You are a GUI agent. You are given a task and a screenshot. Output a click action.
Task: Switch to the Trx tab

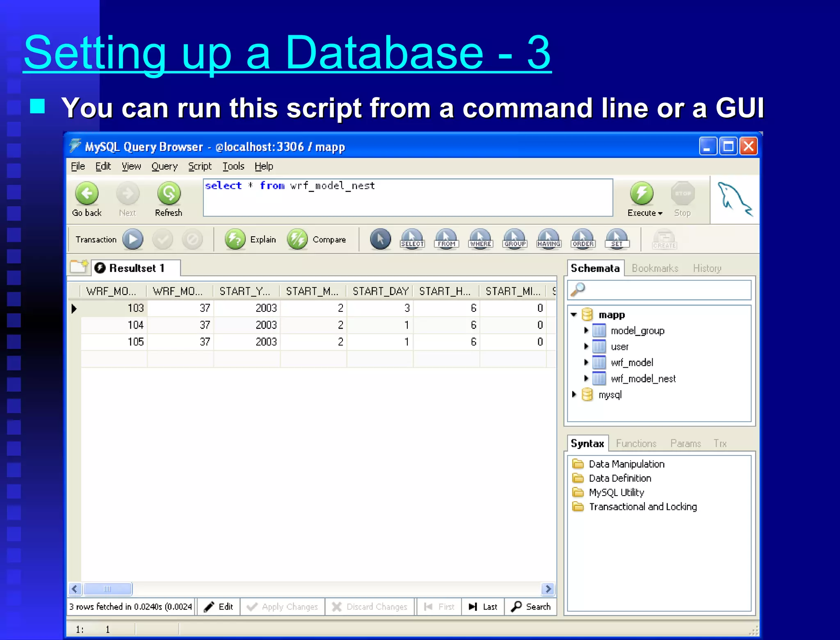pos(720,443)
